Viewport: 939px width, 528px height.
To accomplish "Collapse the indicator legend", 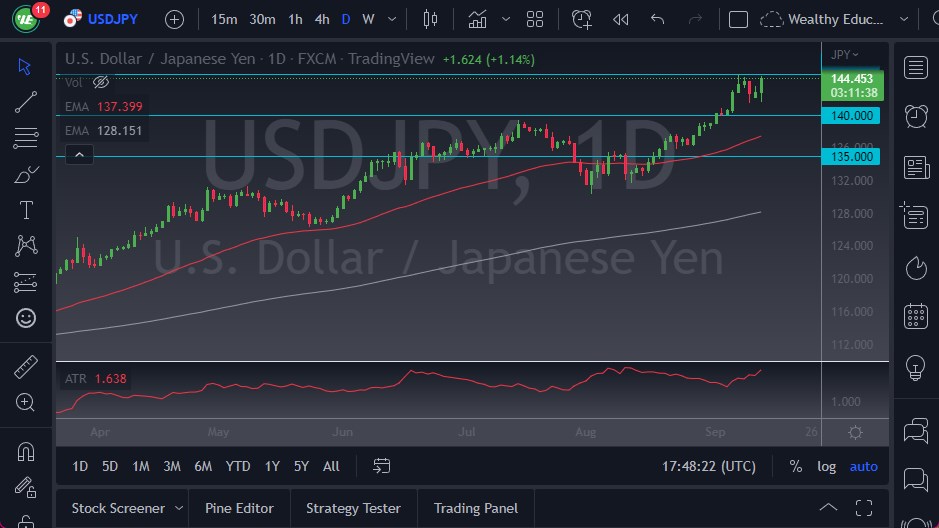I will (79, 155).
